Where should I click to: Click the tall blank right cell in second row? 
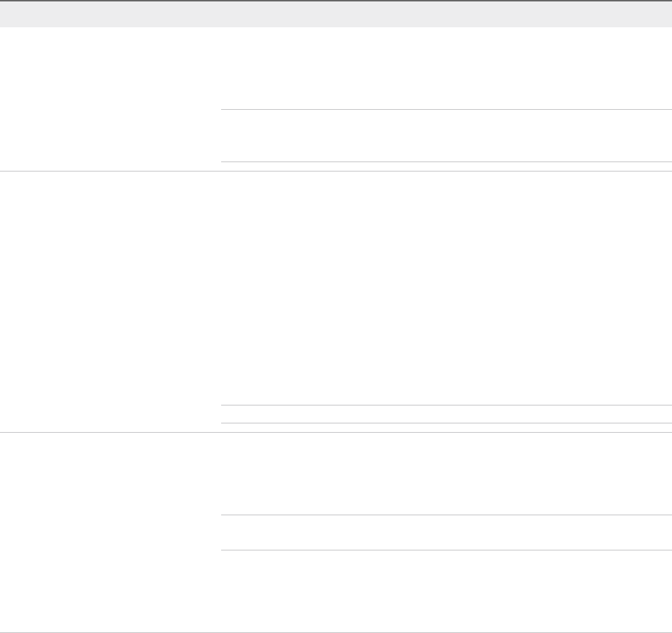tap(445, 289)
